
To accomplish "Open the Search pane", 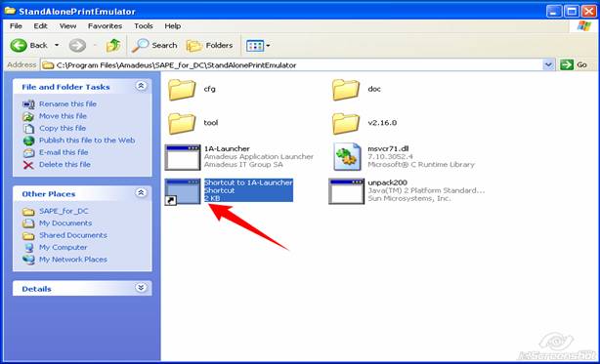I will 154,46.
